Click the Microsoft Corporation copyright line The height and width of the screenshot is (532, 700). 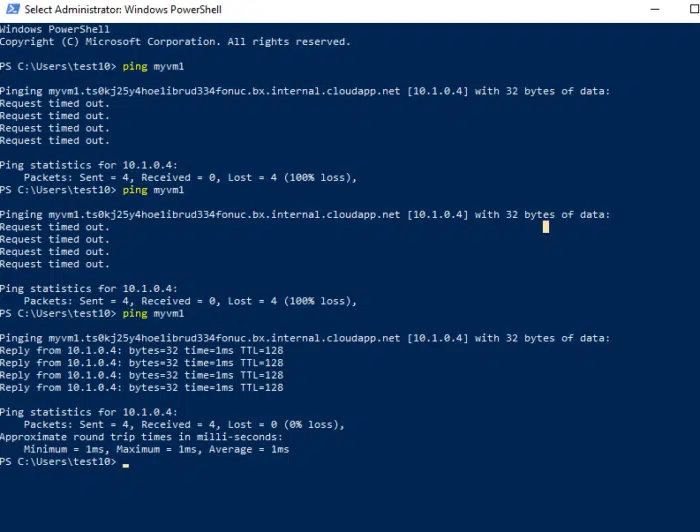[x=175, y=42]
